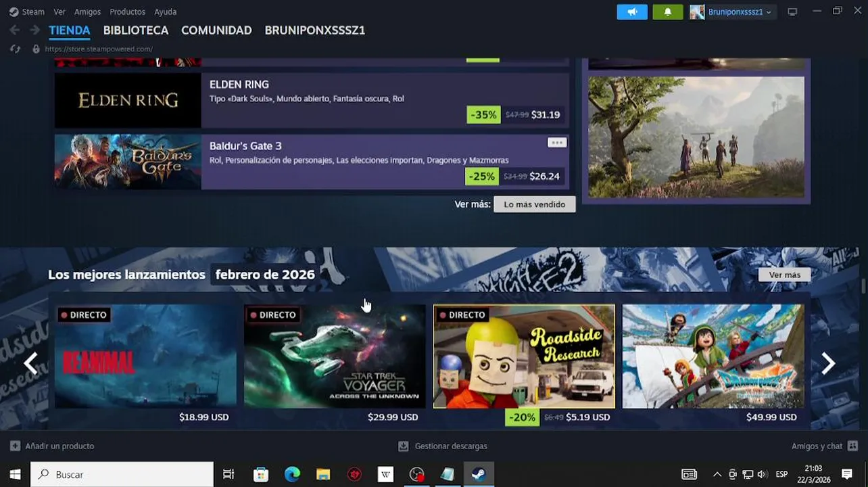The height and width of the screenshot is (487, 868).
Task: Click the plus icon beside Añadir un producto
Action: 15,446
